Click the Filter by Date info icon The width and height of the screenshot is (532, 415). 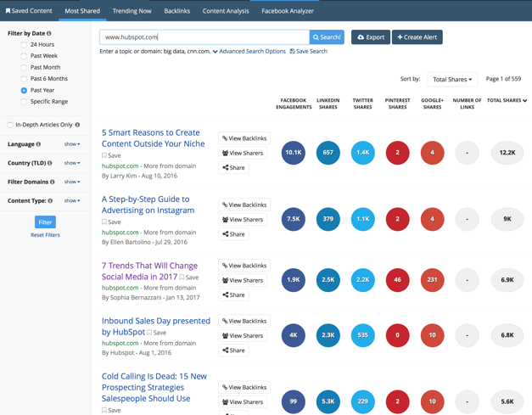[49, 33]
